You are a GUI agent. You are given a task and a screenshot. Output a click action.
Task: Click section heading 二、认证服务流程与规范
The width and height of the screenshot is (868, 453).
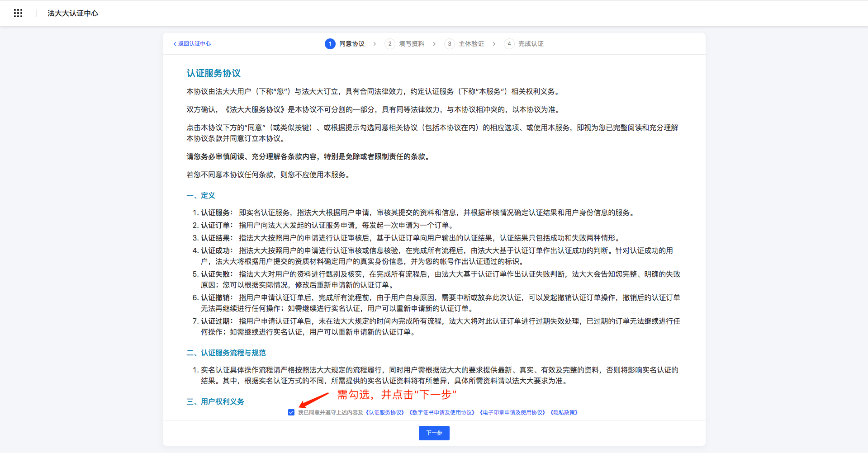(x=226, y=353)
